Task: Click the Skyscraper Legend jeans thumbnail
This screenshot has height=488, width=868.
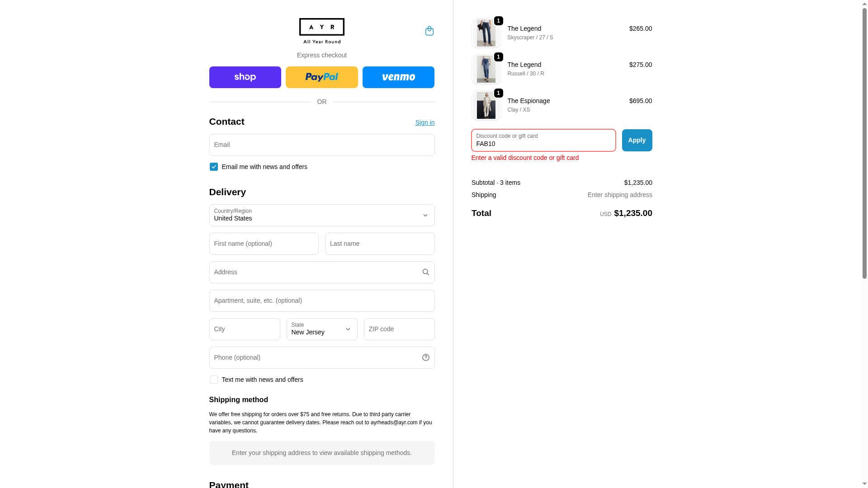Action: pos(486,33)
